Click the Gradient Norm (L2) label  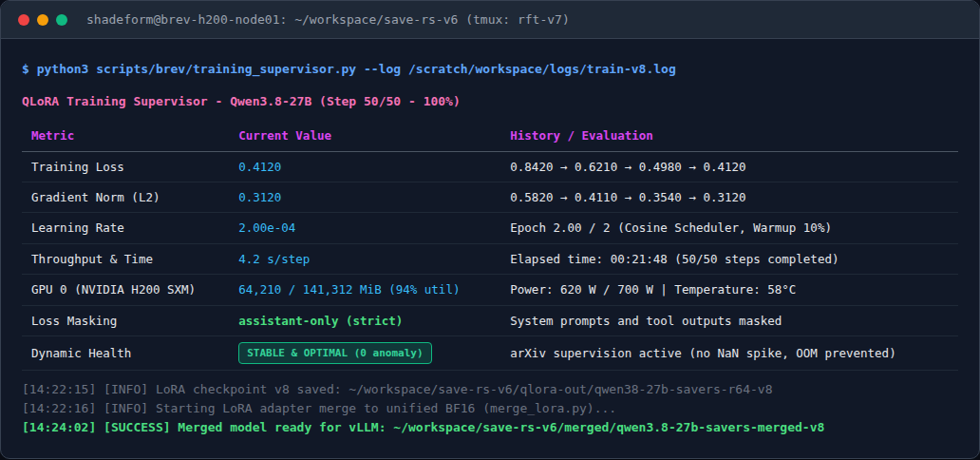coord(96,198)
